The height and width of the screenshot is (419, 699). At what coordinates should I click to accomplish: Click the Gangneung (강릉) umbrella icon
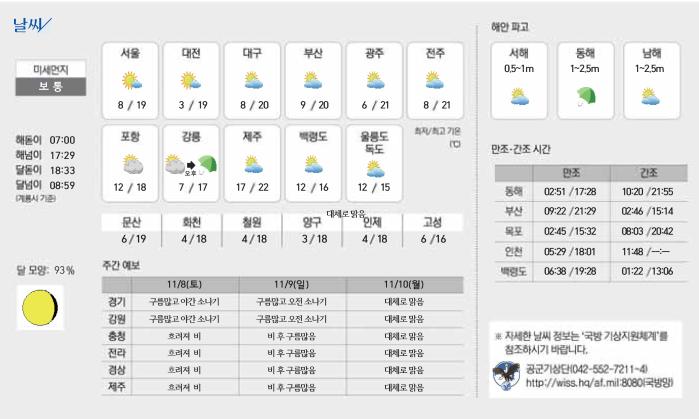point(207,164)
